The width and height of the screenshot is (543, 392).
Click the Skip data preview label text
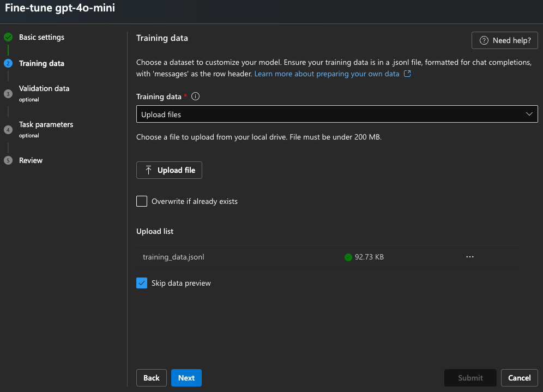click(x=181, y=283)
